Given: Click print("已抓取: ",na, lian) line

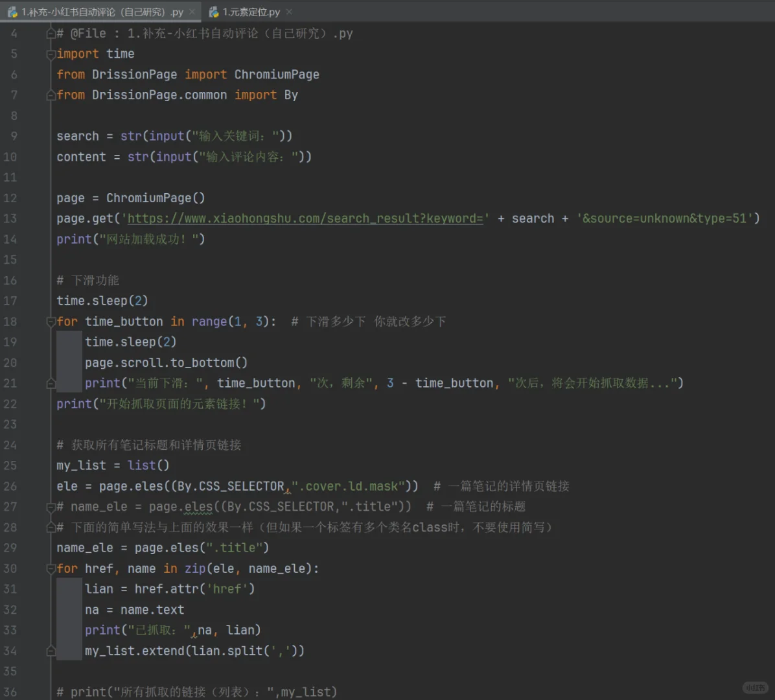Looking at the screenshot, I should [x=173, y=630].
